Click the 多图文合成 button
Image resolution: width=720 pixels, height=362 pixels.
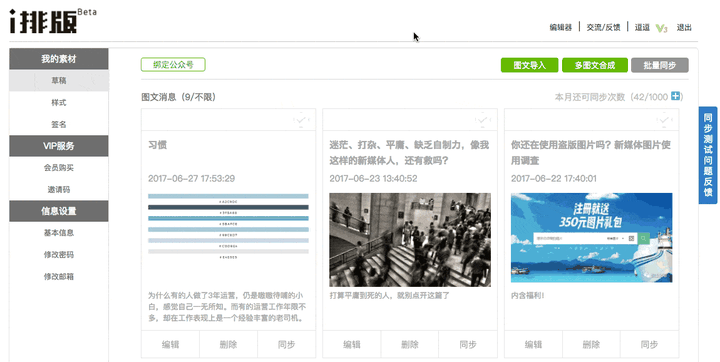(x=595, y=65)
